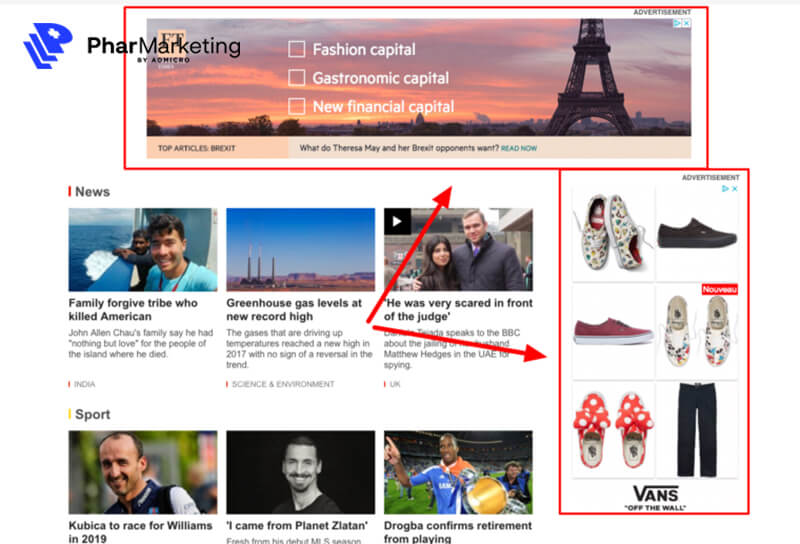The image size is (800, 544).
Task: Click 'TOP ARTICLES: BREXIT' label in banner
Action: coord(196,149)
